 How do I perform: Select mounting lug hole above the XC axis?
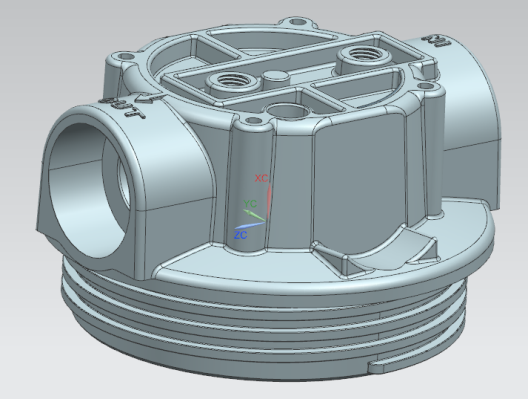click(x=254, y=121)
